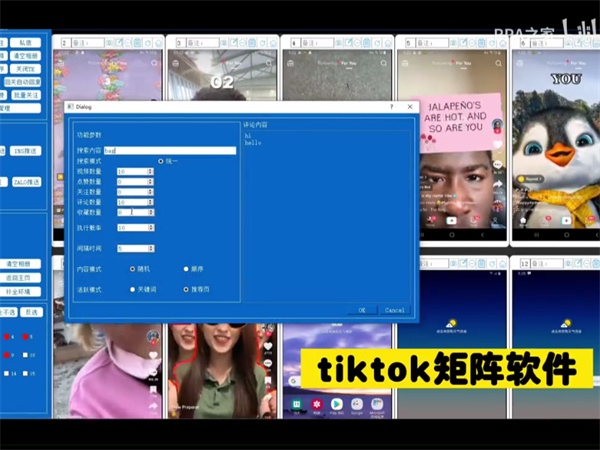Click the INS推送 button
The width and height of the screenshot is (600, 450).
(25, 151)
